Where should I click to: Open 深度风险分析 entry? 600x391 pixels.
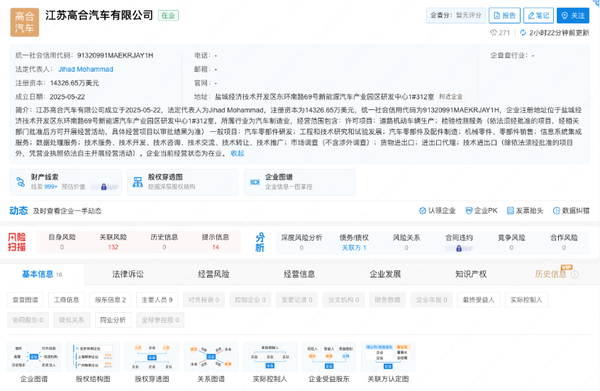pos(302,243)
